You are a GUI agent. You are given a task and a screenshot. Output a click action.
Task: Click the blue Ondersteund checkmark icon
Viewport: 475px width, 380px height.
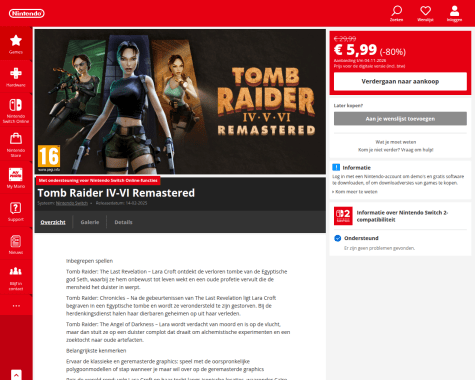338,238
